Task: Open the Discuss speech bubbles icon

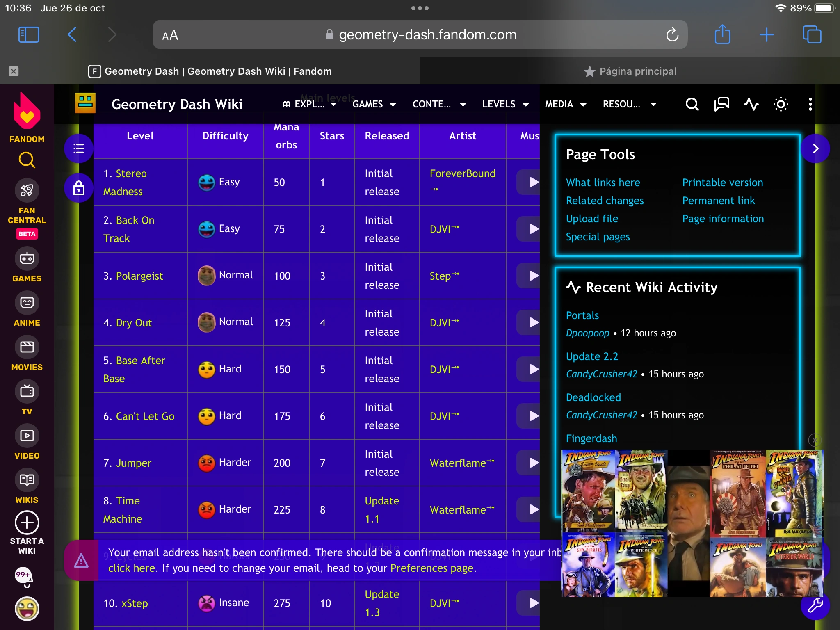Action: pyautogui.click(x=721, y=104)
